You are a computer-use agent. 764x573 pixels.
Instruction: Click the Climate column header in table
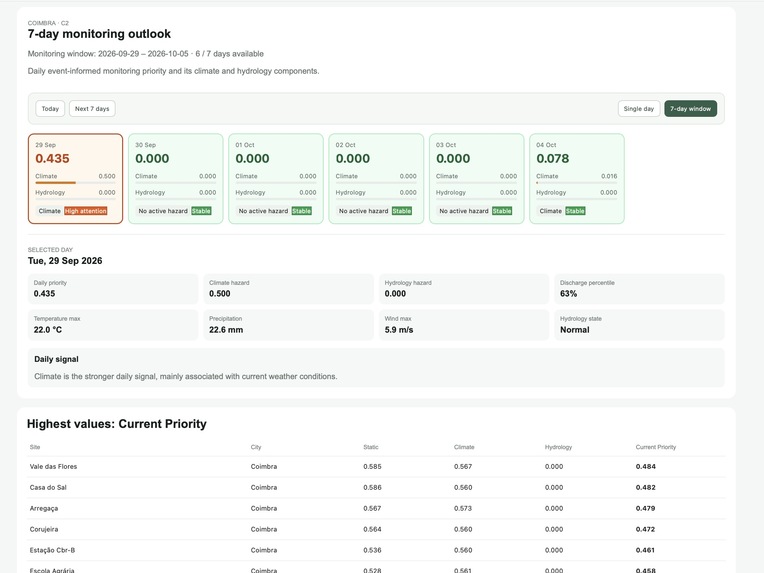click(464, 447)
